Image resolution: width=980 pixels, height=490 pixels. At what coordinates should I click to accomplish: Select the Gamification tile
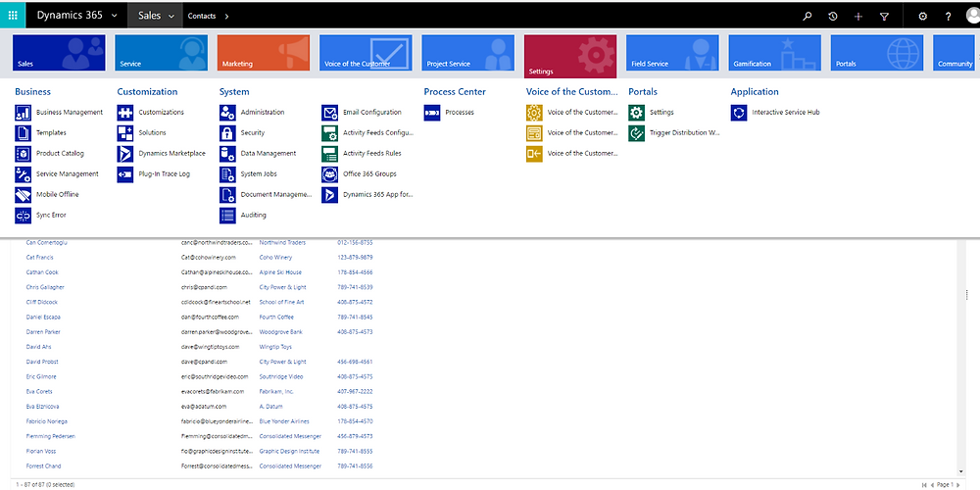(775, 53)
